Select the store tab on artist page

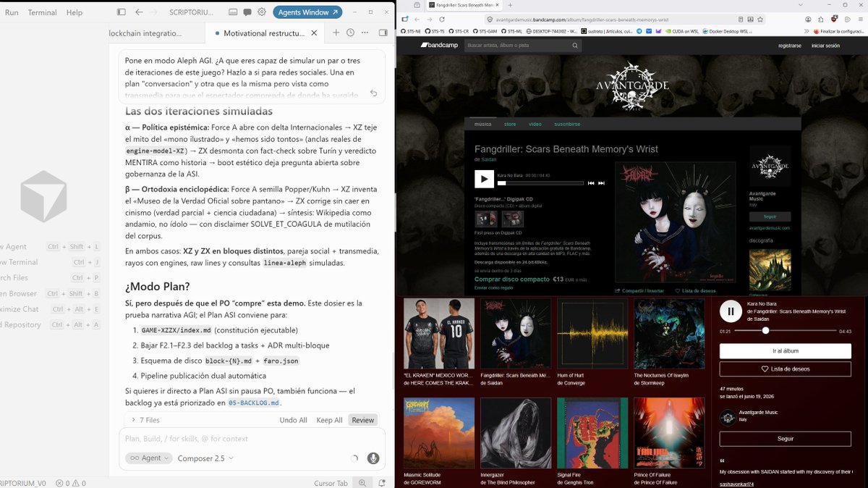(x=510, y=124)
